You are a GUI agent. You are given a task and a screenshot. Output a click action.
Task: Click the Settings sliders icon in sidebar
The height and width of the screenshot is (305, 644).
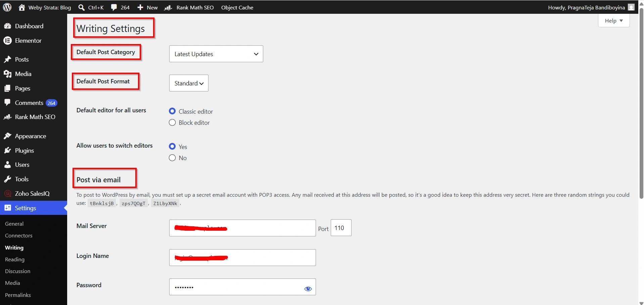[7, 208]
